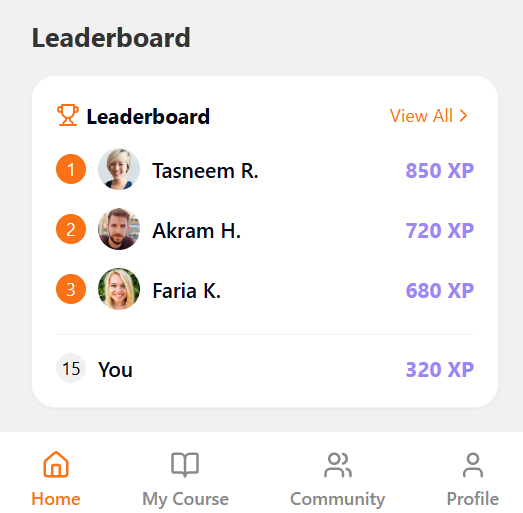
Task: Open Faria K.'s profile photo
Action: (x=119, y=289)
